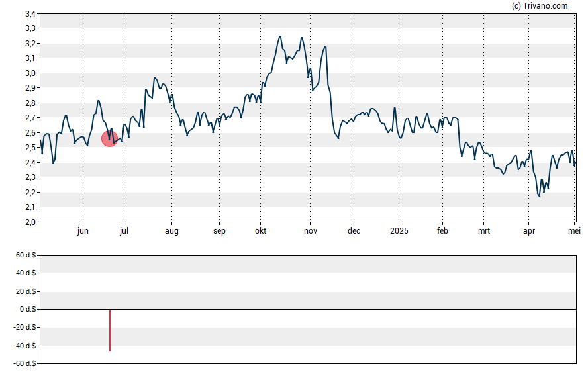Click the 'apr' month label
Screen dimensions: 588x374
[529, 231]
